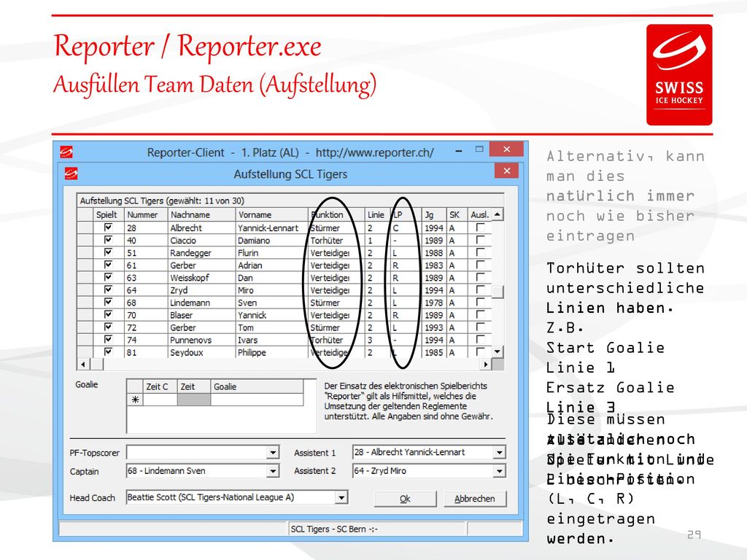Uncheck Spielt for player 28 Albrecht
This screenshot has width=747, height=560.
click(108, 227)
